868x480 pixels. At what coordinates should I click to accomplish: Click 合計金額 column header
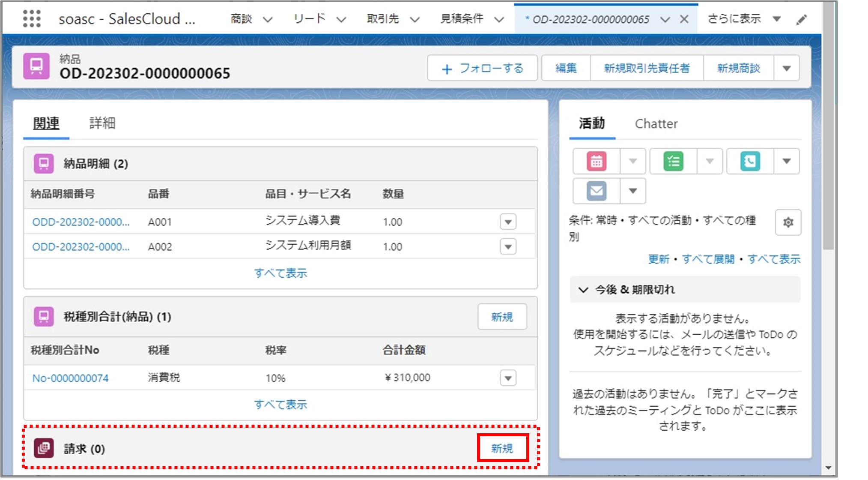pos(404,350)
